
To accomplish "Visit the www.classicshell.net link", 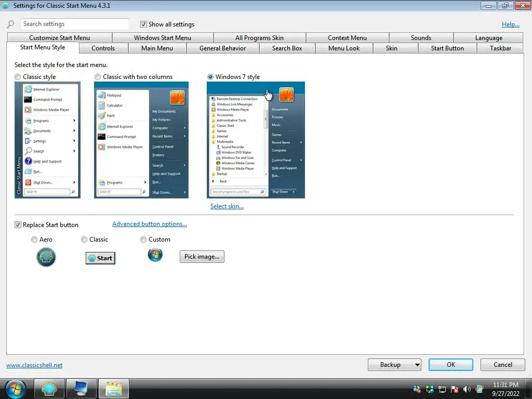I will tap(34, 365).
